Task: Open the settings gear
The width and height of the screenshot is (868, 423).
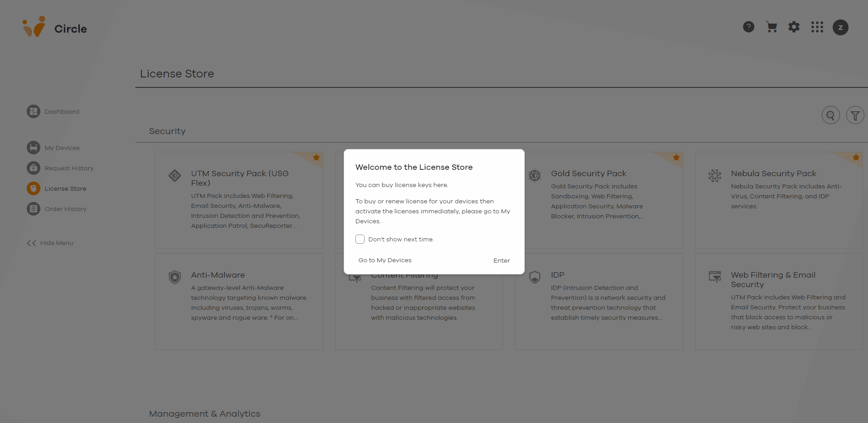Action: click(x=794, y=27)
